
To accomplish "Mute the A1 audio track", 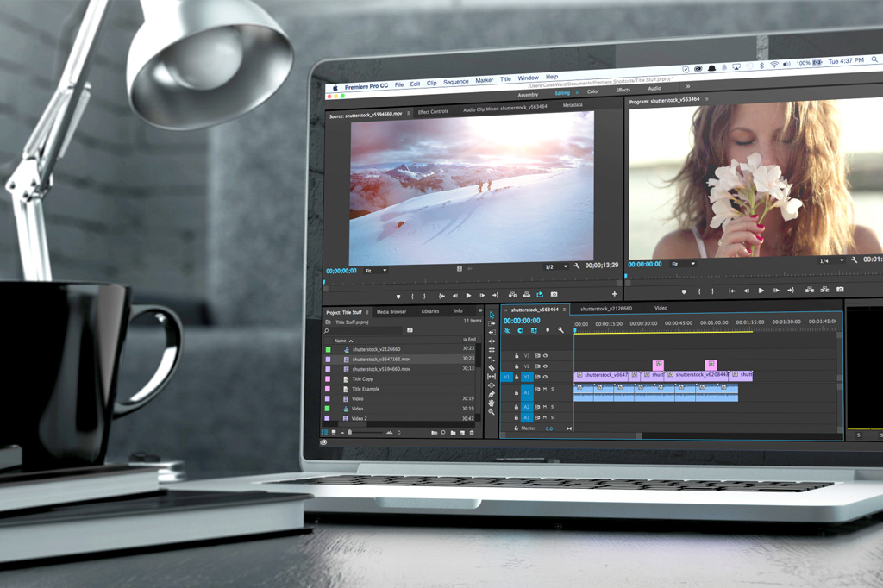I will click(x=545, y=390).
